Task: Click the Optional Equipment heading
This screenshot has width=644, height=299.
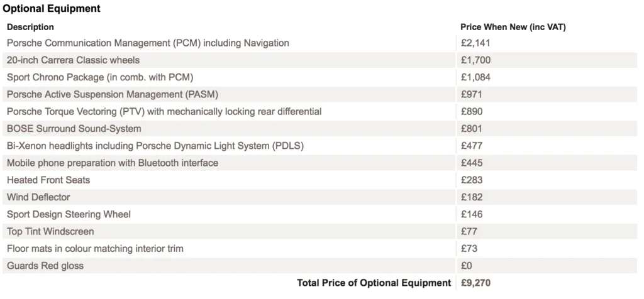Action: click(52, 9)
